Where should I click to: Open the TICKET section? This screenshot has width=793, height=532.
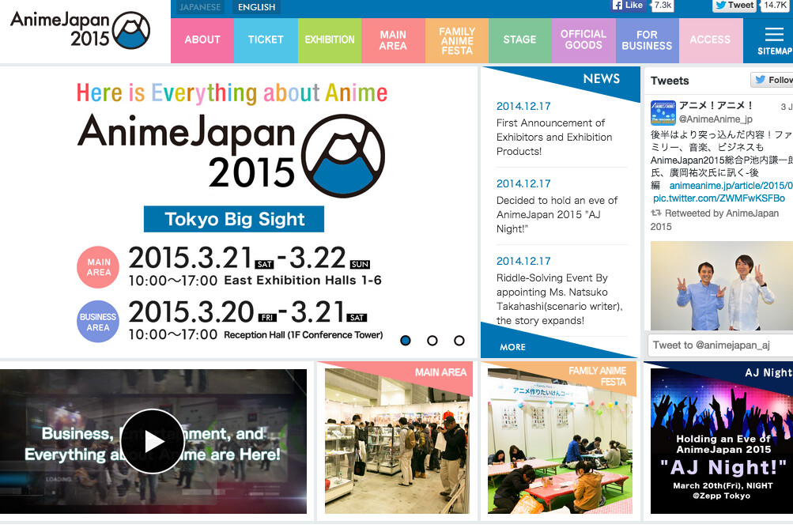click(x=266, y=39)
